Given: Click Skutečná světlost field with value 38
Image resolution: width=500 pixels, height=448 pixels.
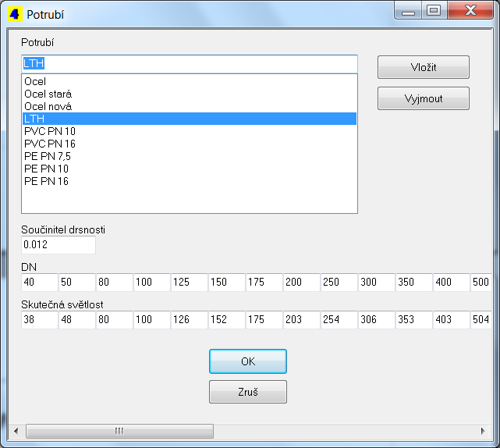Looking at the screenshot, I should [40, 319].
